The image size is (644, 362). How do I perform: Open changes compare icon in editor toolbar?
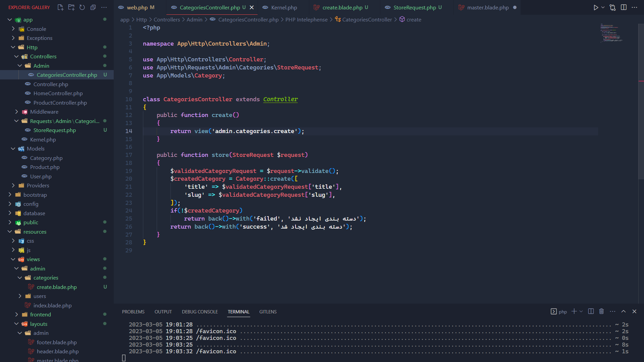(613, 7)
